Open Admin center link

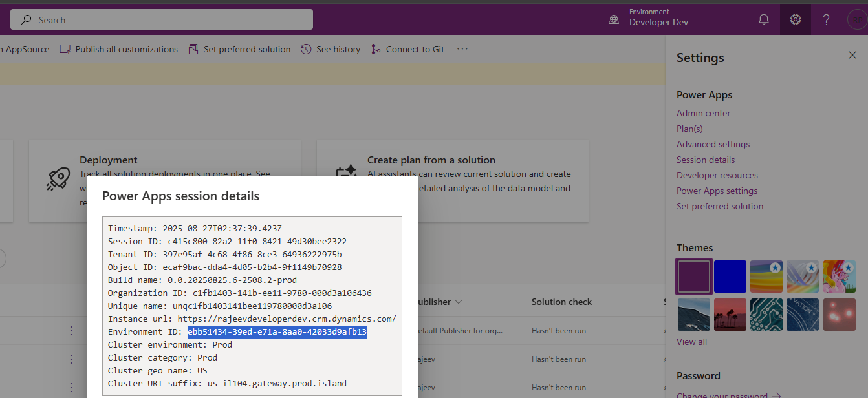(x=703, y=113)
